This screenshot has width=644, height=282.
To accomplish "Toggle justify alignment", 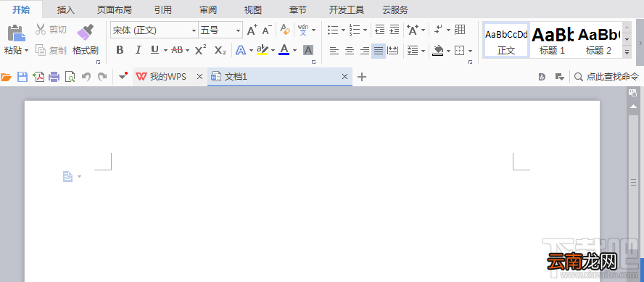I will (x=379, y=51).
